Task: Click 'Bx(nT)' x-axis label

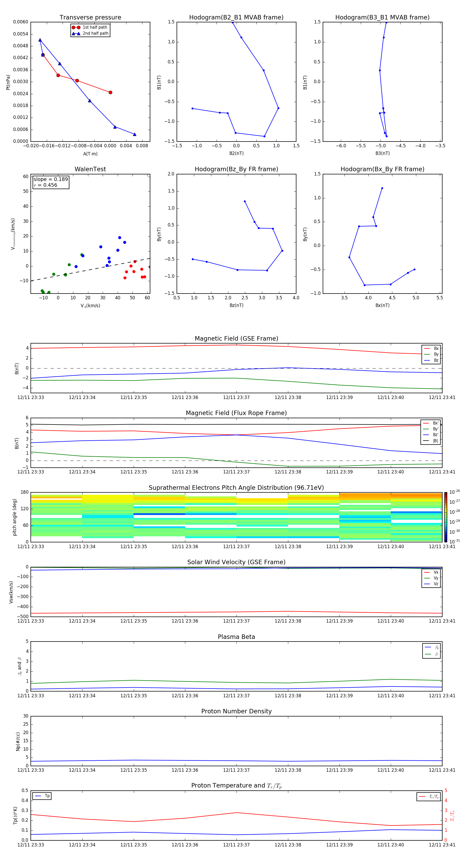Action: pos(382,305)
